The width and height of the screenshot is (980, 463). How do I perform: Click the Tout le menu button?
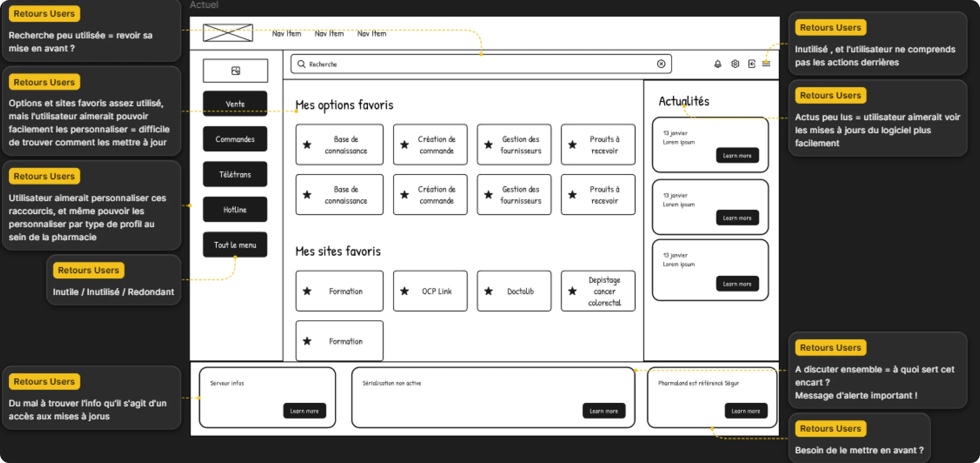pos(235,245)
